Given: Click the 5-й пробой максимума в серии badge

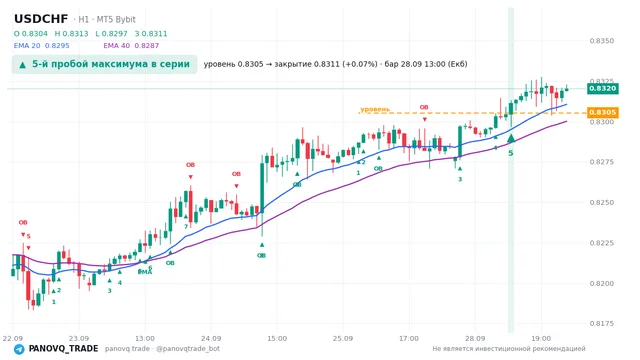Looking at the screenshot, I should click(104, 64).
